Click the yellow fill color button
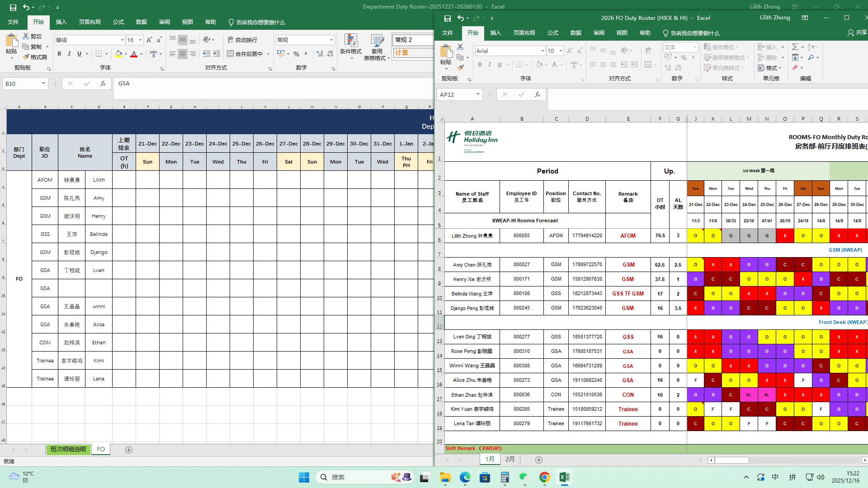Image resolution: width=868 pixels, height=488 pixels. pyautogui.click(x=118, y=54)
